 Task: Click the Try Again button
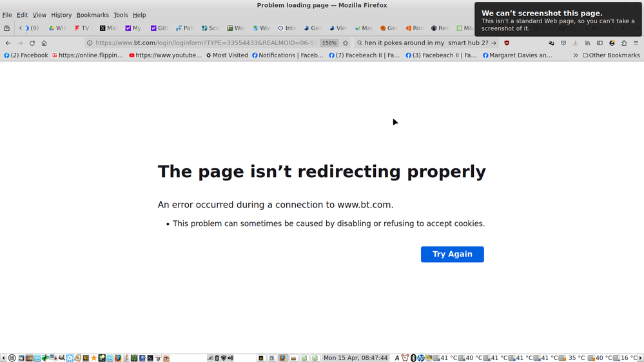click(452, 254)
